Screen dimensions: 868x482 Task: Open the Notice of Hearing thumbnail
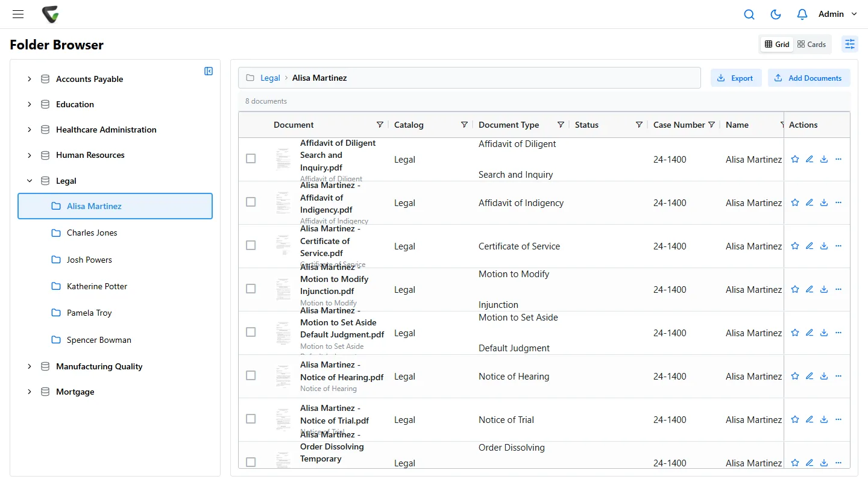283,376
